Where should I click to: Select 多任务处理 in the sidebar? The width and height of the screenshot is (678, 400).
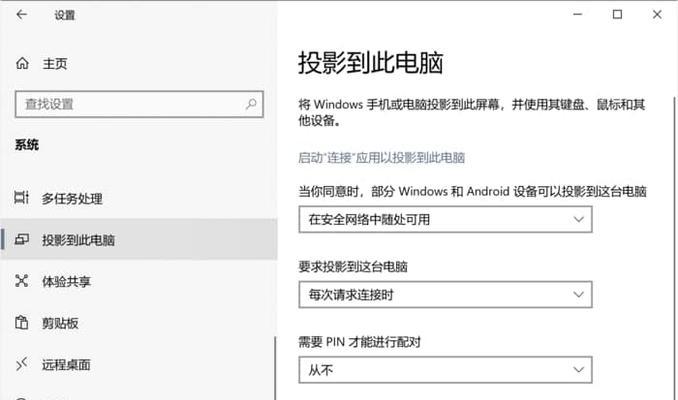pyautogui.click(x=138, y=198)
